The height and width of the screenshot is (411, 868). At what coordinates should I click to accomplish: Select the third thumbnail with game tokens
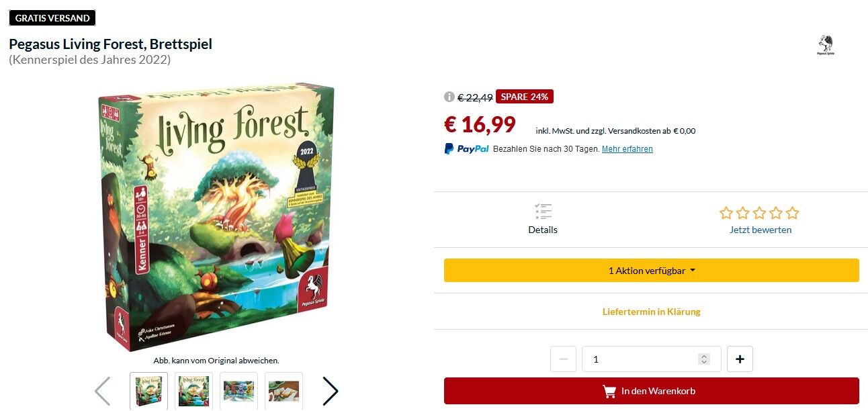[238, 391]
